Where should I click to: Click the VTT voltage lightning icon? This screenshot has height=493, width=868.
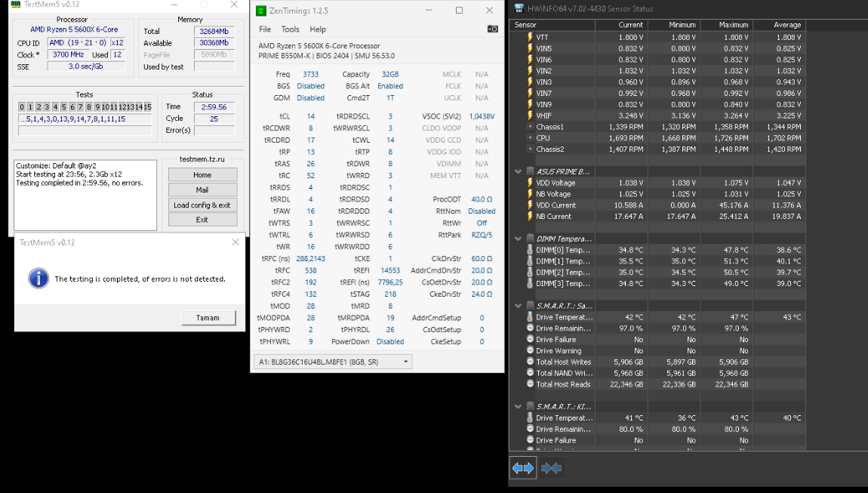click(530, 37)
